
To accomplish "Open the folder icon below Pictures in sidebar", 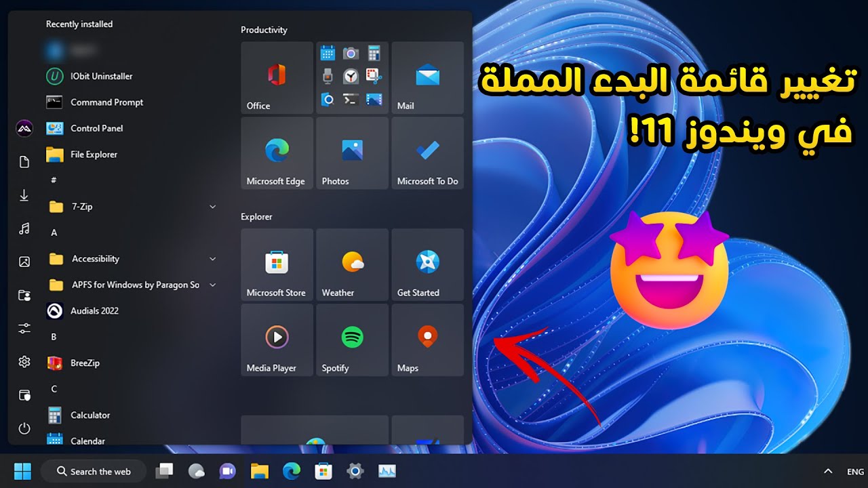I will click(24, 295).
